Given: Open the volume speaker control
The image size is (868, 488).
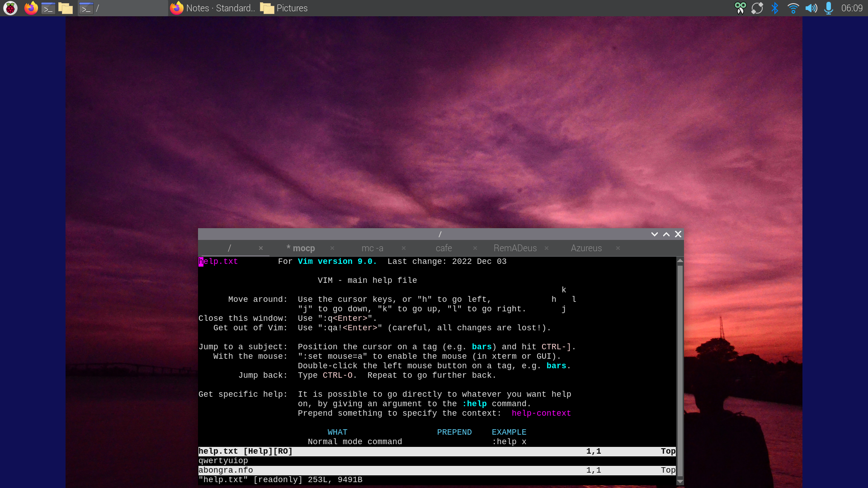Looking at the screenshot, I should pos(811,8).
